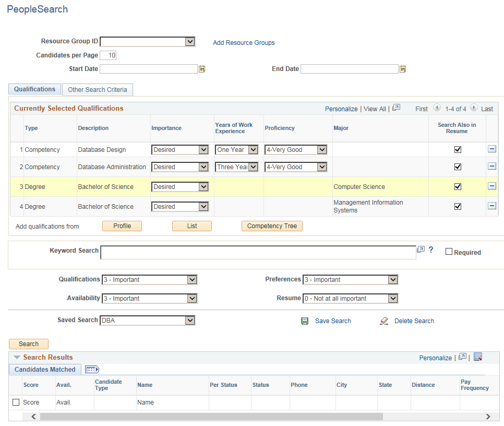504x426 pixels.
Task: Click the keyboard icon beside Candidates Matched
Action: pos(92,369)
